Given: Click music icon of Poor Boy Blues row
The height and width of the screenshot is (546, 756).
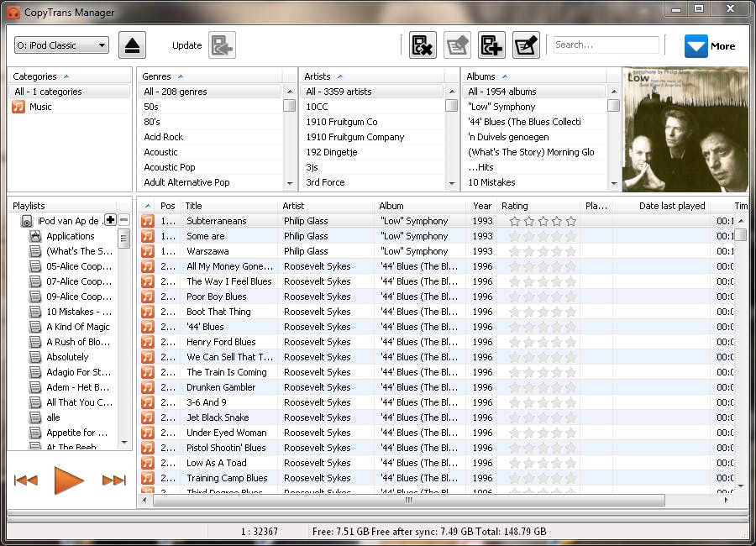Looking at the screenshot, I should point(148,297).
